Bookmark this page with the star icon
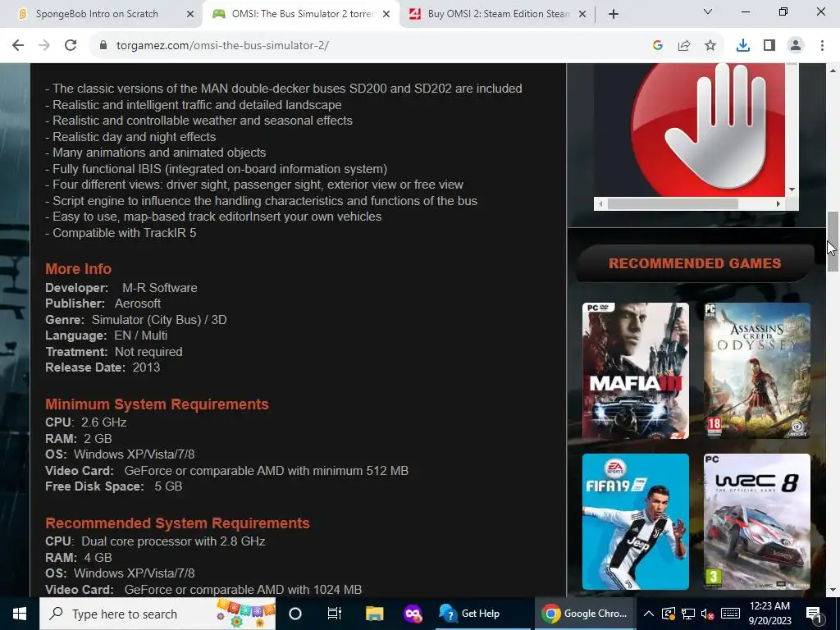This screenshot has width=840, height=630. (x=710, y=46)
